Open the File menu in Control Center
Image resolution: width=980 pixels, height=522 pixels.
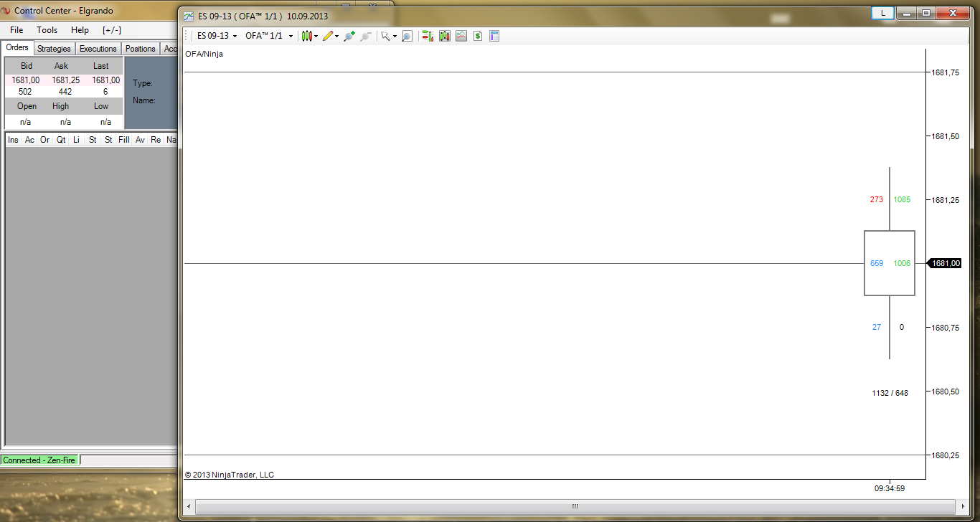coord(17,30)
